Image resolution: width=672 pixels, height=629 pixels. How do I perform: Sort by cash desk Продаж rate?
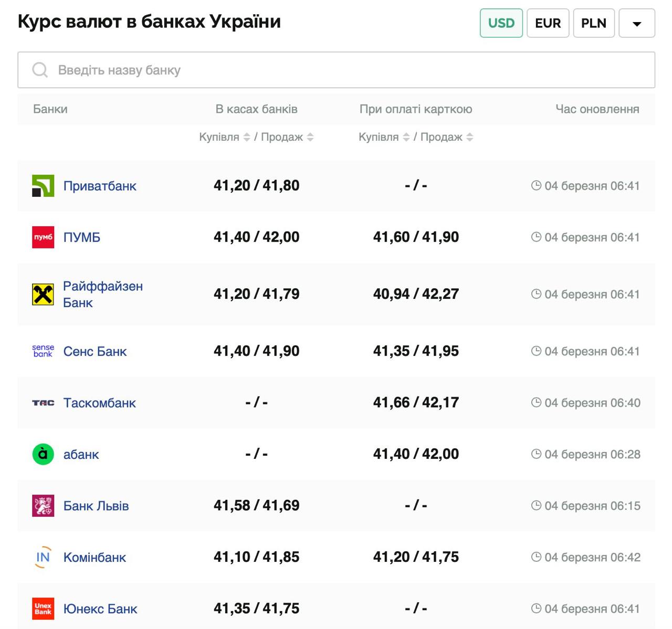coord(310,137)
